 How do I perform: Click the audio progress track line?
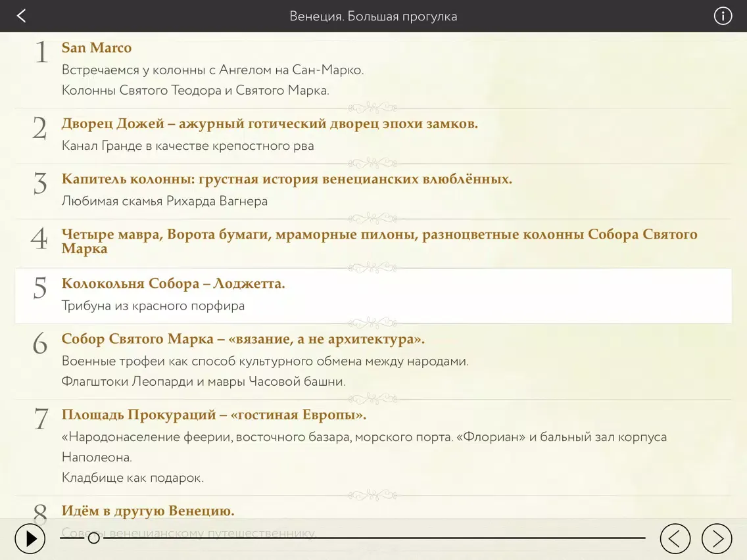click(x=352, y=538)
